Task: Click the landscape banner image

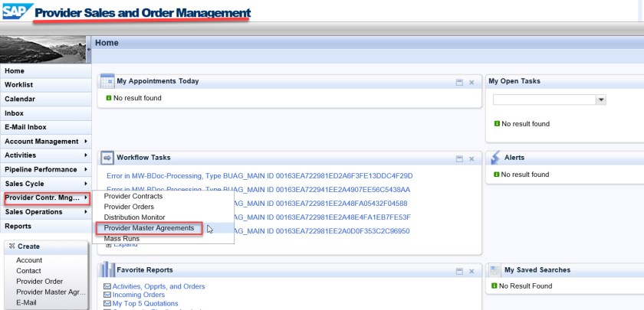Action: click(43, 49)
